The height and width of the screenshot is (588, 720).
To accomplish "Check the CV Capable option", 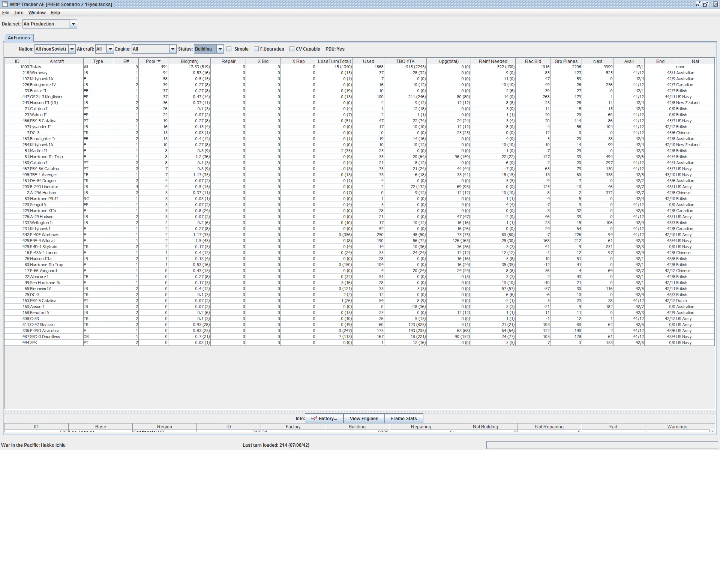I will 292,49.
